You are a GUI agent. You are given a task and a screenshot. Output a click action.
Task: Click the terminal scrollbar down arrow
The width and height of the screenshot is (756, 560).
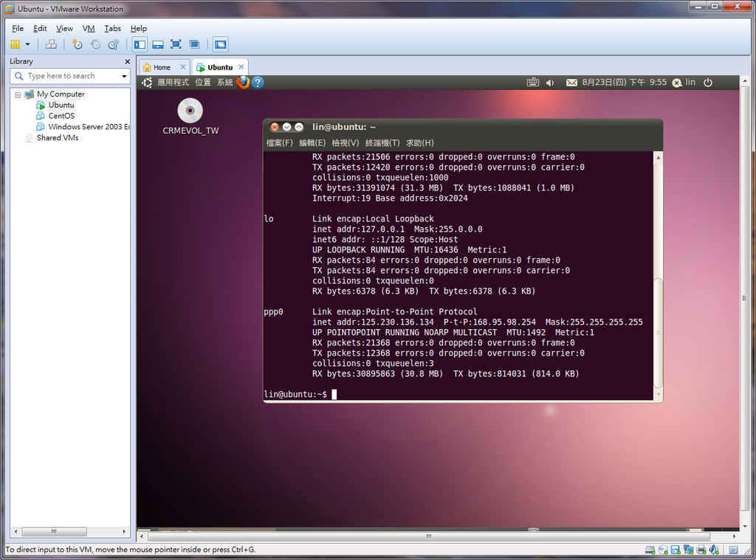click(658, 394)
